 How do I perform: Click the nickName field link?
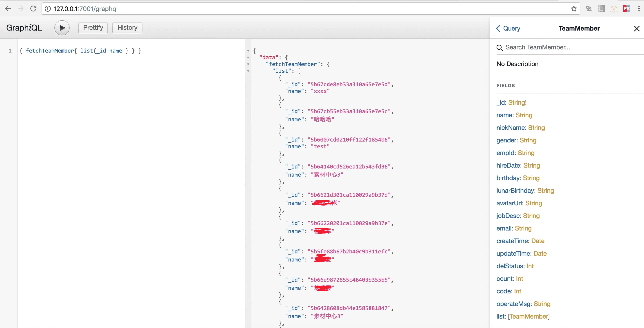pos(511,128)
